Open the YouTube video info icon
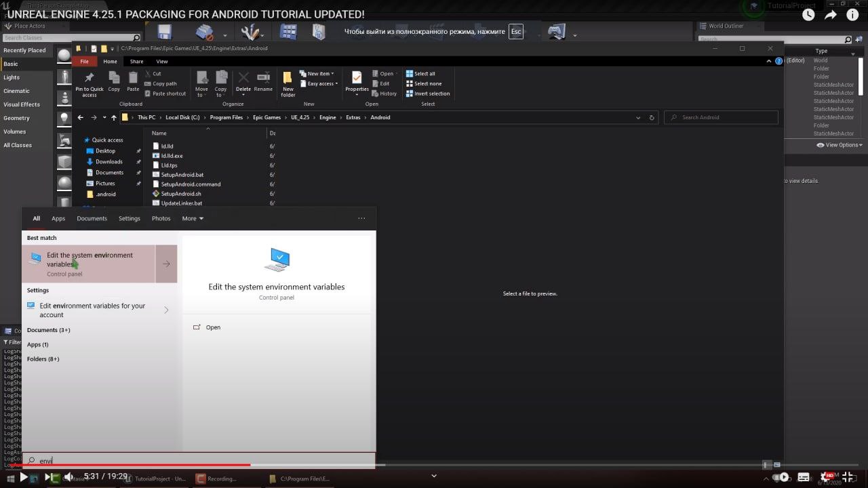Image resolution: width=868 pixels, height=488 pixels. 853,15
